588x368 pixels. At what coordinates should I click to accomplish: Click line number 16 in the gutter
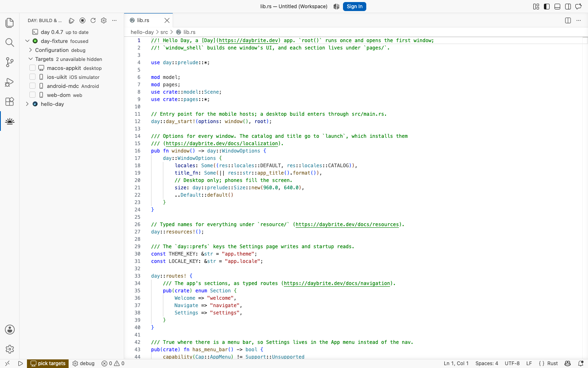[x=138, y=151]
